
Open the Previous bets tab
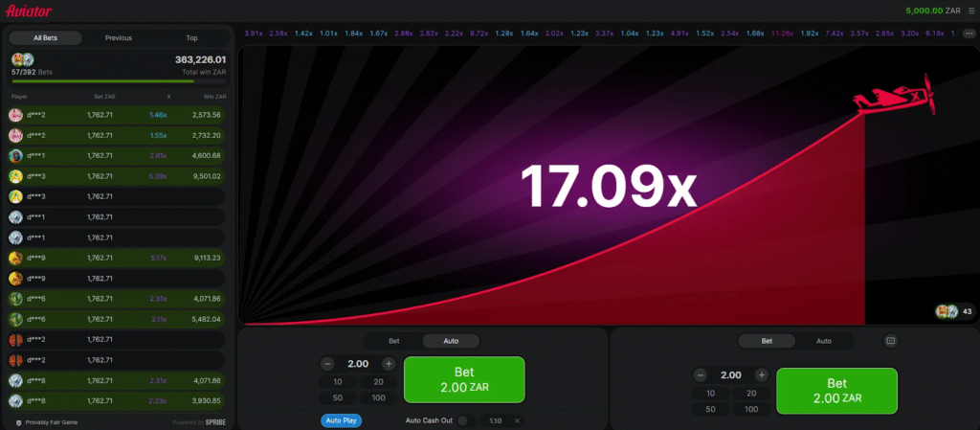coord(119,38)
